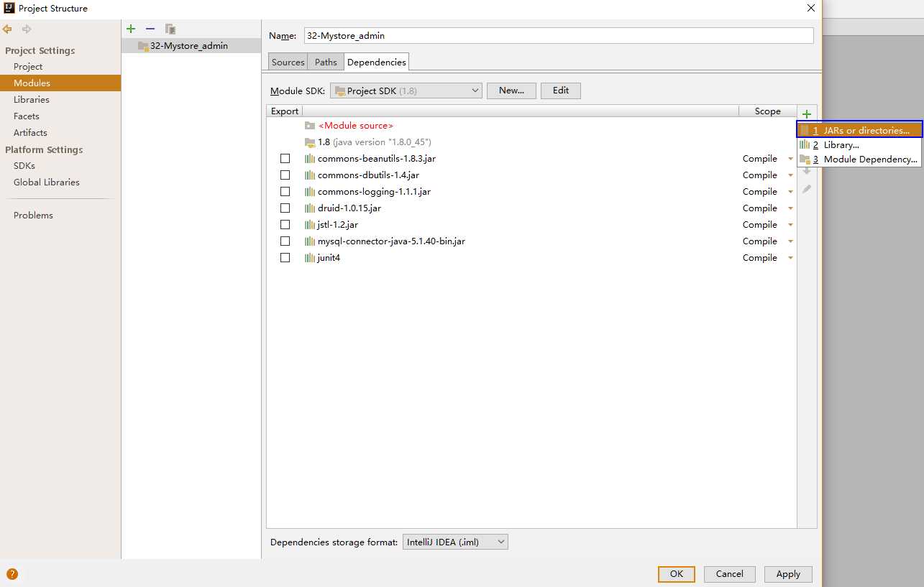Image resolution: width=924 pixels, height=587 pixels.
Task: Click the Edit SDK button
Action: tap(561, 91)
